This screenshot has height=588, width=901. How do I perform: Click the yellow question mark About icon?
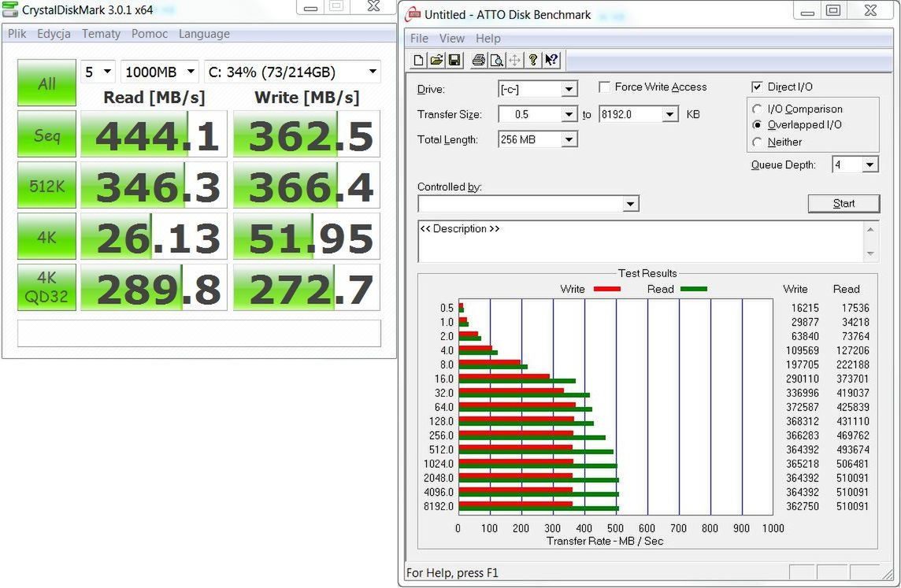click(x=533, y=61)
